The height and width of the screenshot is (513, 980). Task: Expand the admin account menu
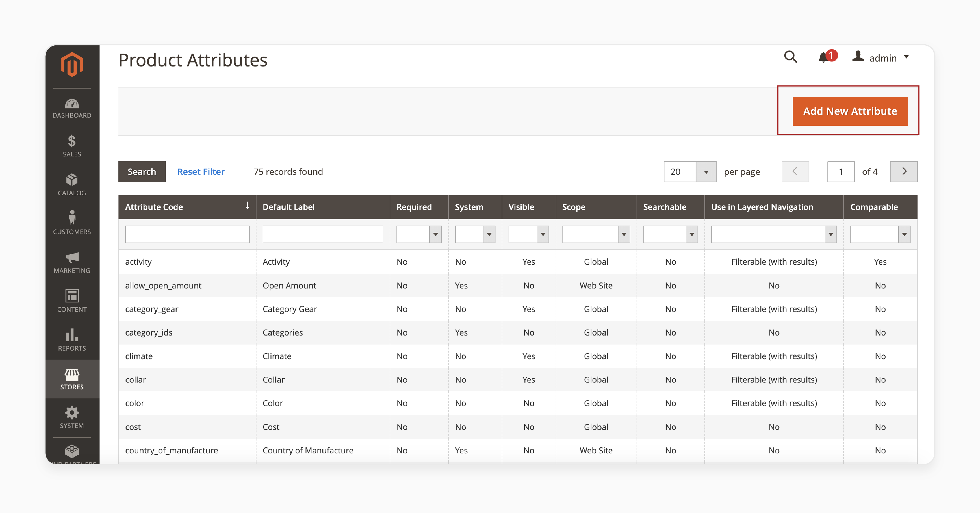point(881,57)
